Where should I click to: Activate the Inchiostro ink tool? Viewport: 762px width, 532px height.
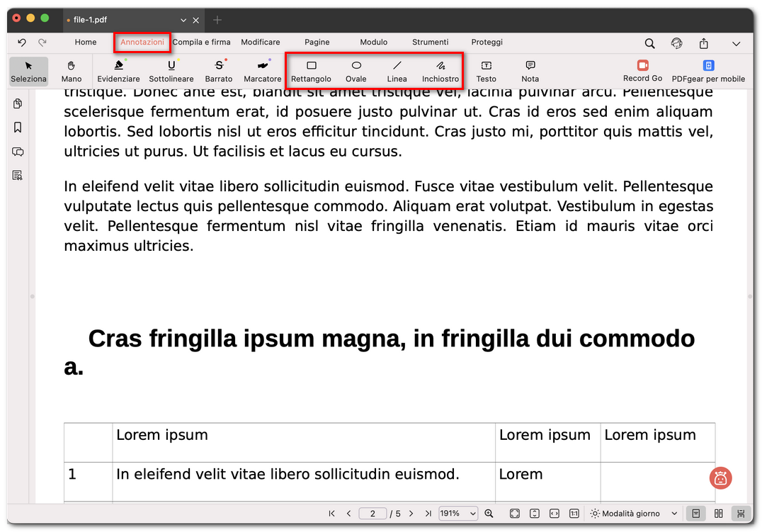[x=440, y=70]
